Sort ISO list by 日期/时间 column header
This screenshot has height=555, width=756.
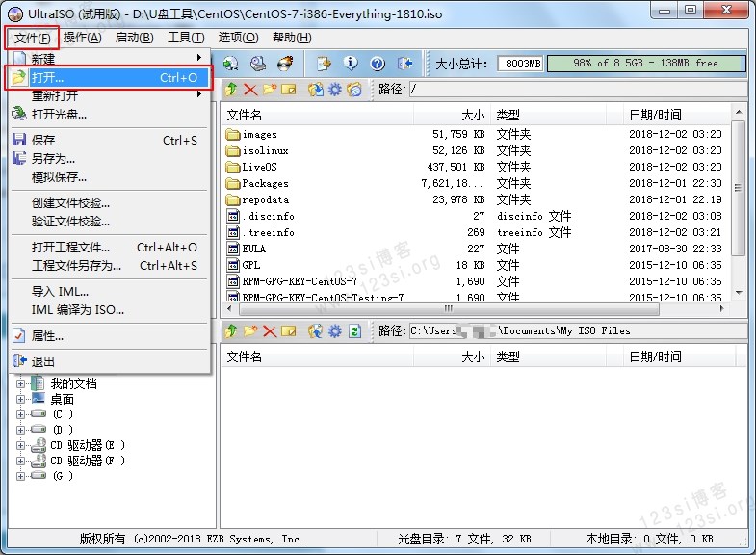click(x=675, y=116)
